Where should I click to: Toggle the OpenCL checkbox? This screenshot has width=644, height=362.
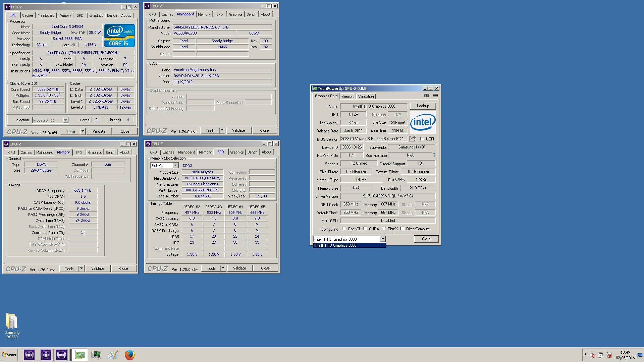tap(344, 229)
